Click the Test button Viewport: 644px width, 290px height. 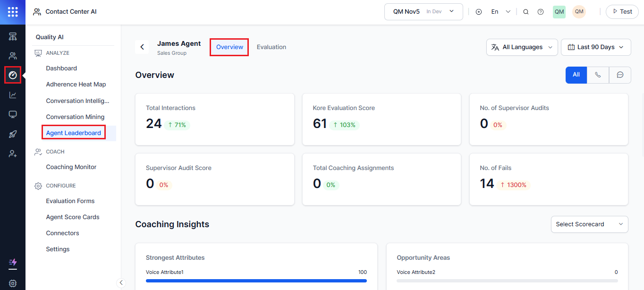(622, 12)
